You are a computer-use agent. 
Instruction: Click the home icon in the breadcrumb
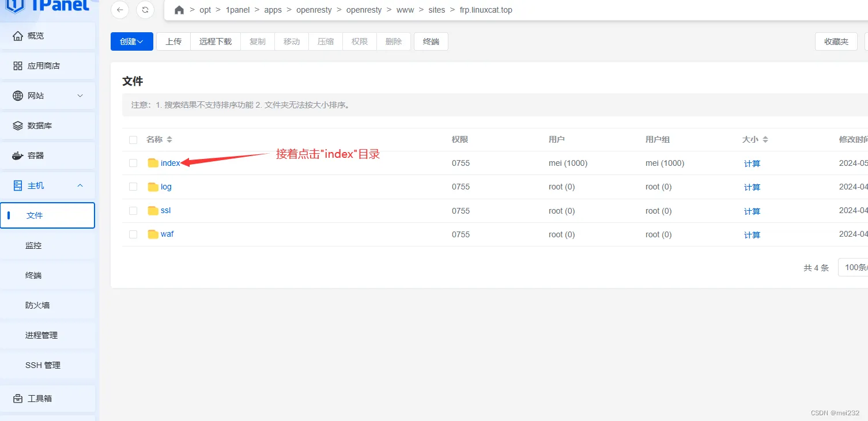coord(179,10)
